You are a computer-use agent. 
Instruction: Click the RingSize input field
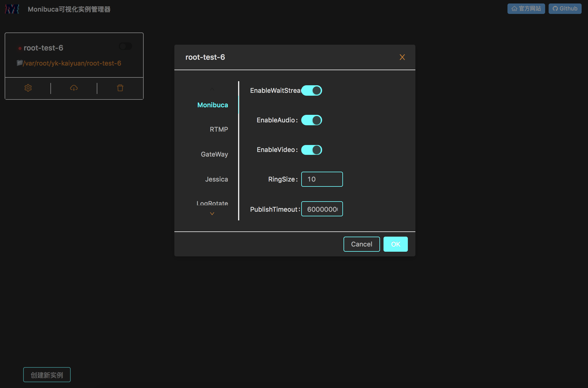(322, 179)
